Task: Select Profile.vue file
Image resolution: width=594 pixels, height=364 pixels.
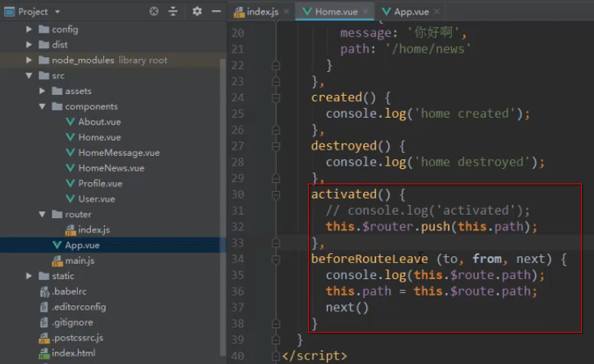Action: [100, 184]
